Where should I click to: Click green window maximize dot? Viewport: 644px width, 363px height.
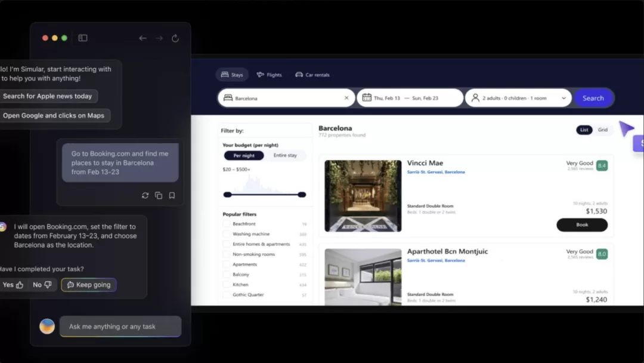coord(64,38)
